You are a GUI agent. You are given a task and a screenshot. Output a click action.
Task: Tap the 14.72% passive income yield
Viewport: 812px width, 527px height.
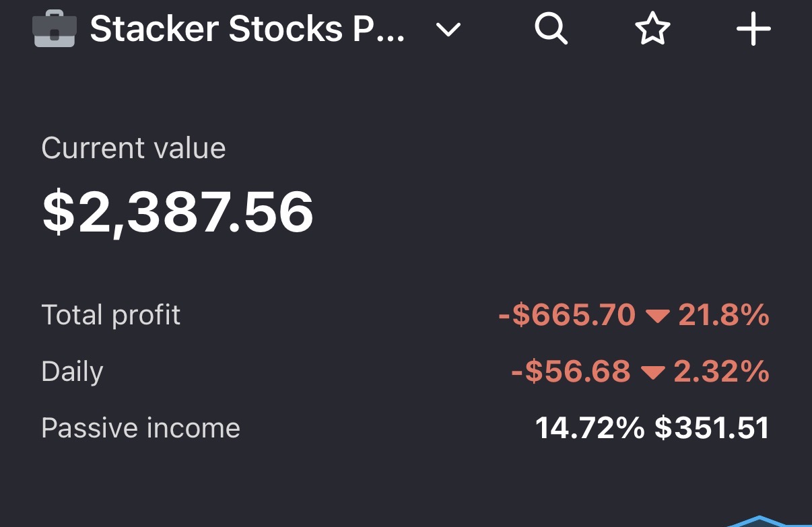tap(590, 428)
